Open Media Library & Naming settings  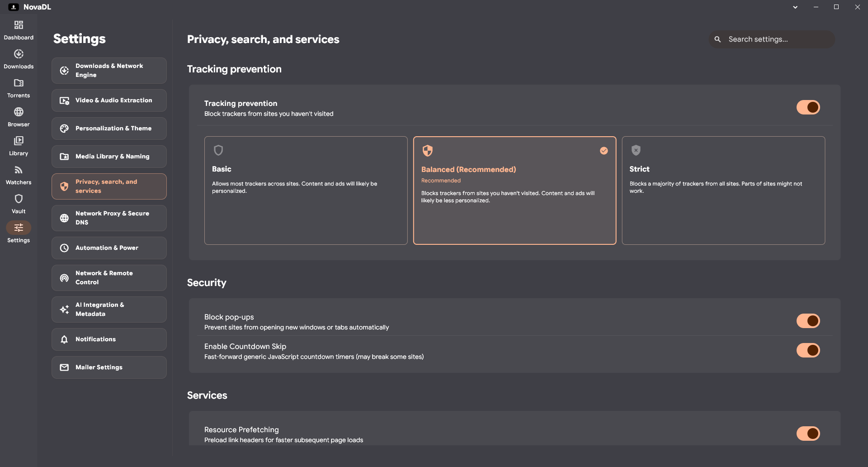click(109, 157)
